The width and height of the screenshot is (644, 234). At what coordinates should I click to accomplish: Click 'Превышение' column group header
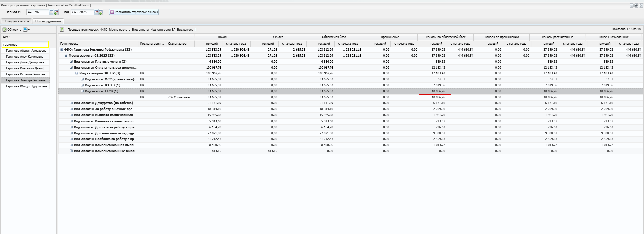coord(390,37)
